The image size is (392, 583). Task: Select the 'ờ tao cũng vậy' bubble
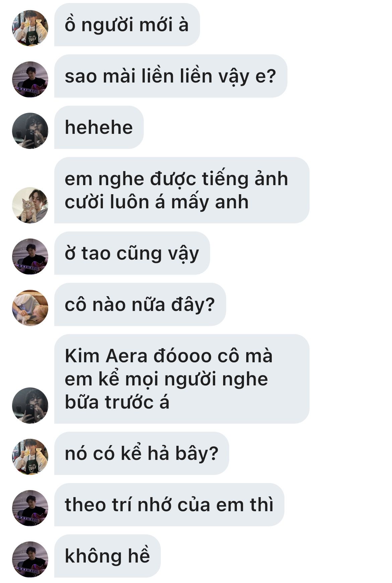tap(132, 253)
